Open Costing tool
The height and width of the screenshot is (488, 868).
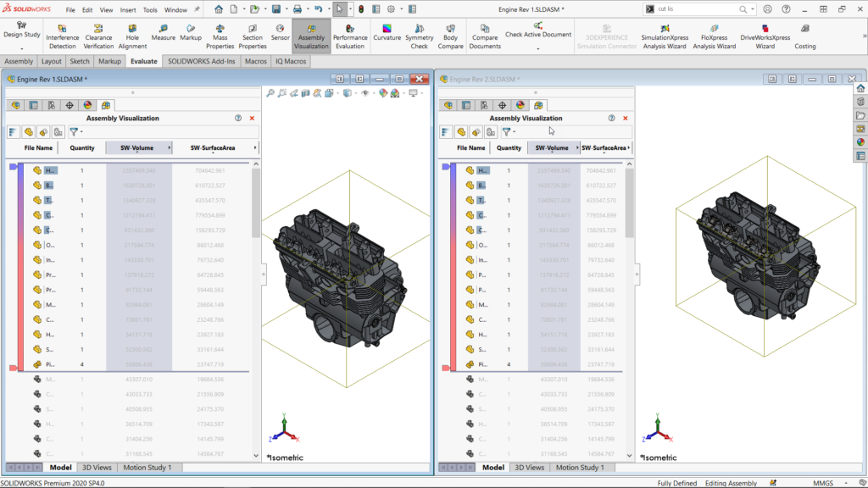click(805, 36)
